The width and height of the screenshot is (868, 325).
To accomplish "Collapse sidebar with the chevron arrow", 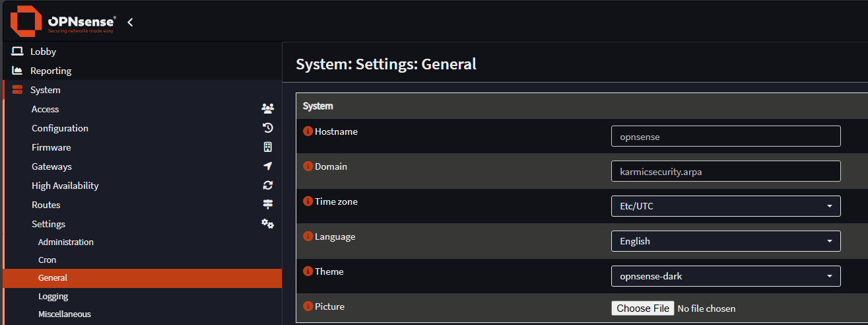I will coord(130,22).
